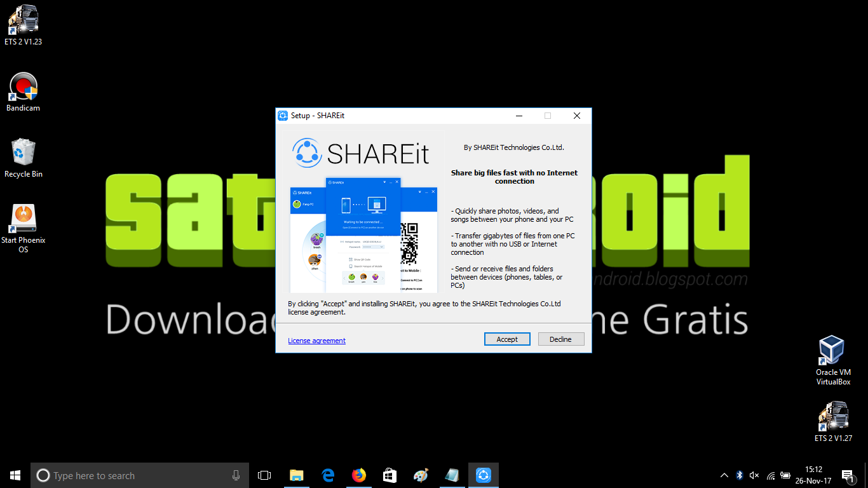The image size is (868, 488).
Task: Click "Transfer gigabytes of files" bullet text
Action: click(513, 244)
